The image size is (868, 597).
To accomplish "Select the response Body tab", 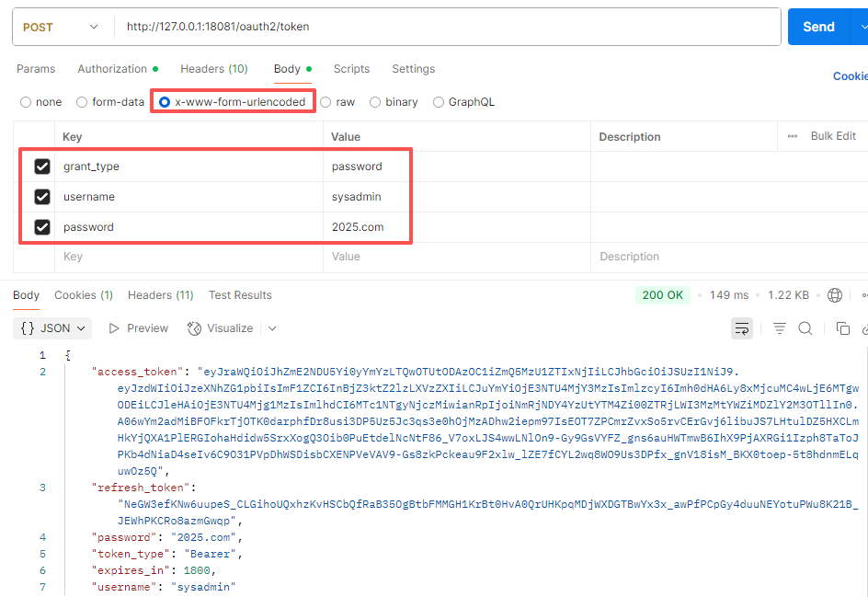I will [x=26, y=295].
